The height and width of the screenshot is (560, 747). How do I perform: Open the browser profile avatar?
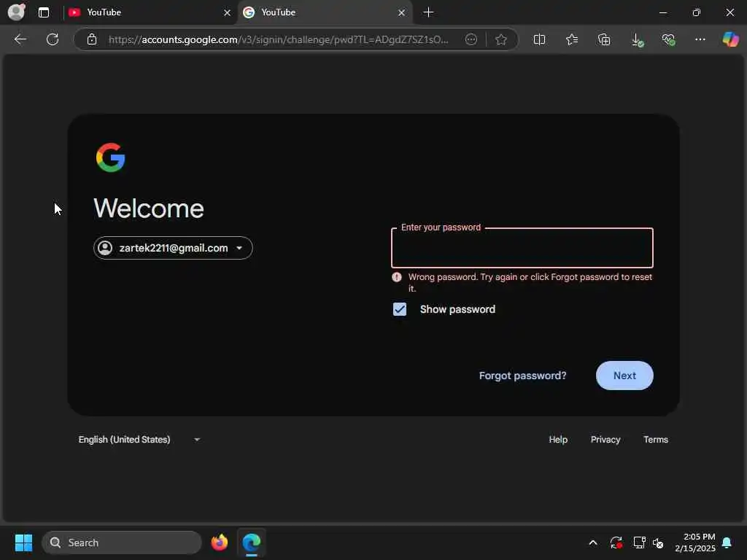(x=17, y=12)
